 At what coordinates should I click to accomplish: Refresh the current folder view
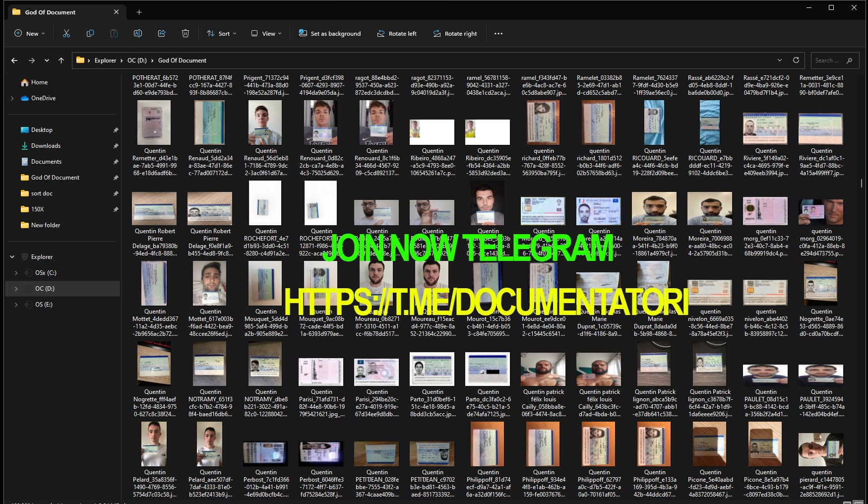(x=796, y=61)
